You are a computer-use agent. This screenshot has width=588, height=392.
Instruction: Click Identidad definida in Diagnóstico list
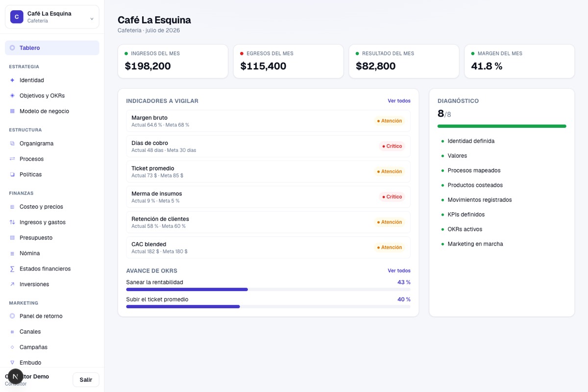click(471, 141)
